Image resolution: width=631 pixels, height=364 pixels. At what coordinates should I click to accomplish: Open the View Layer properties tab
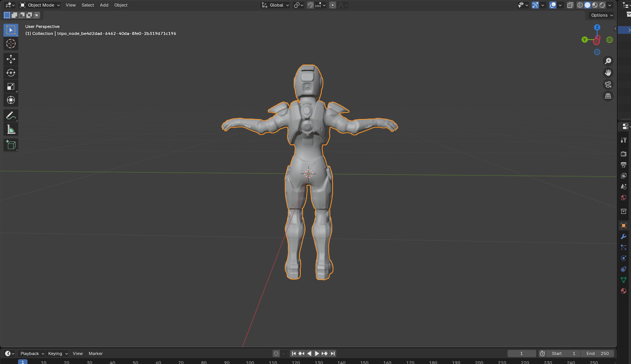coord(624,176)
